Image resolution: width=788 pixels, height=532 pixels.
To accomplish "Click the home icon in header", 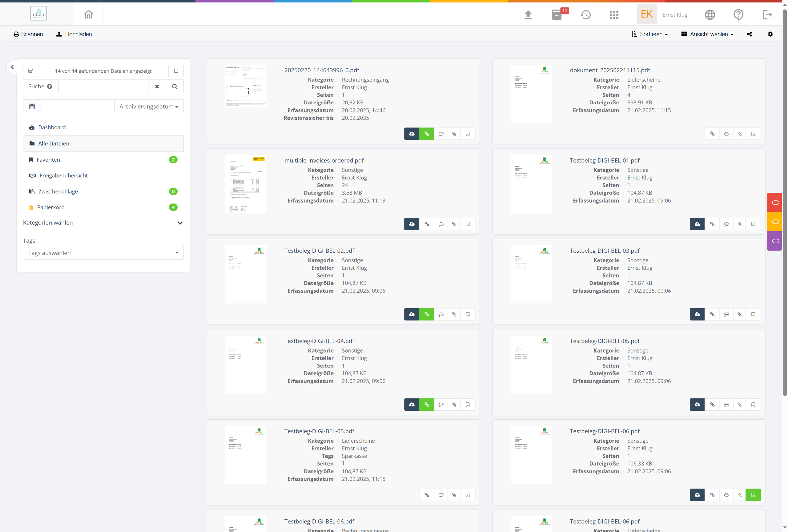I will 89,14.
